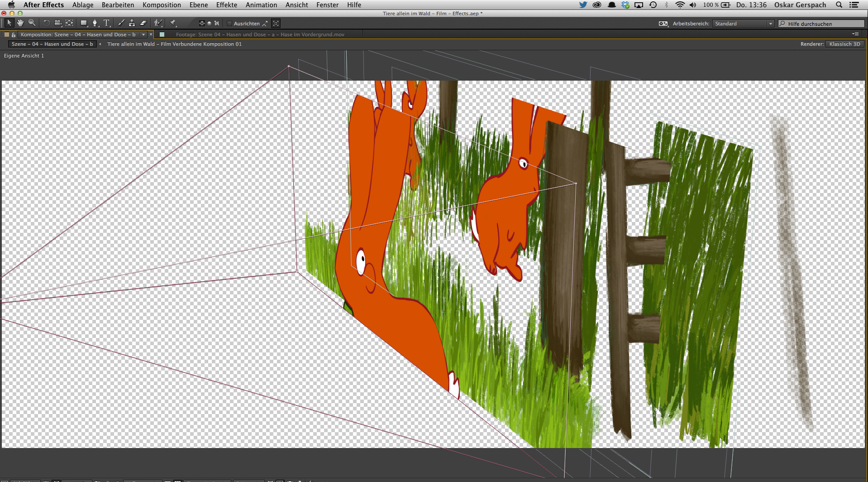
Task: Click the left flowchart arrow before Tiere allein
Action: coord(100,44)
